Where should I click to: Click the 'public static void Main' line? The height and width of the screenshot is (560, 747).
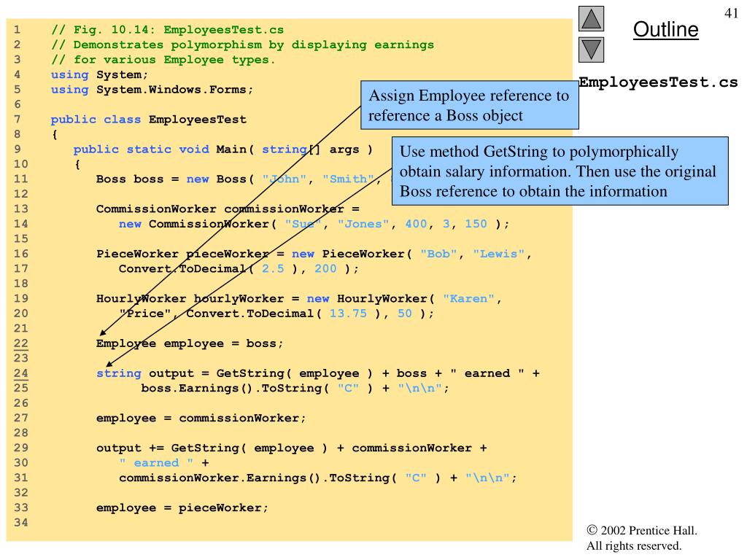[223, 149]
